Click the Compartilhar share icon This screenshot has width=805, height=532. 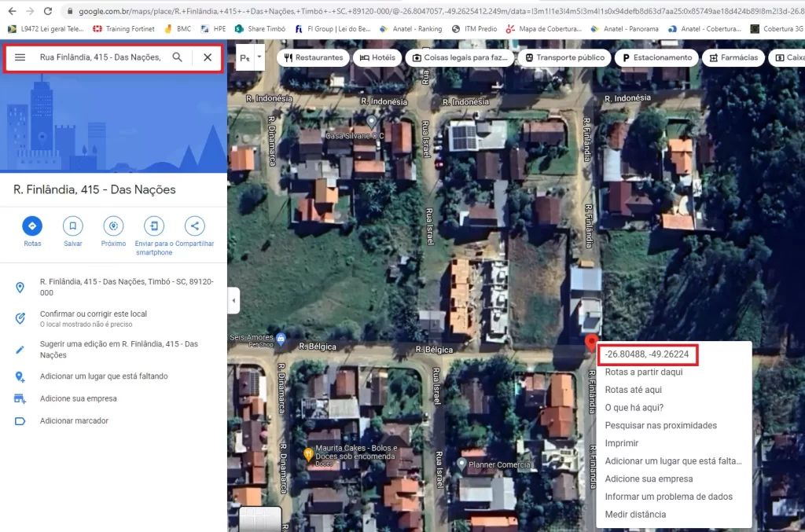click(195, 226)
